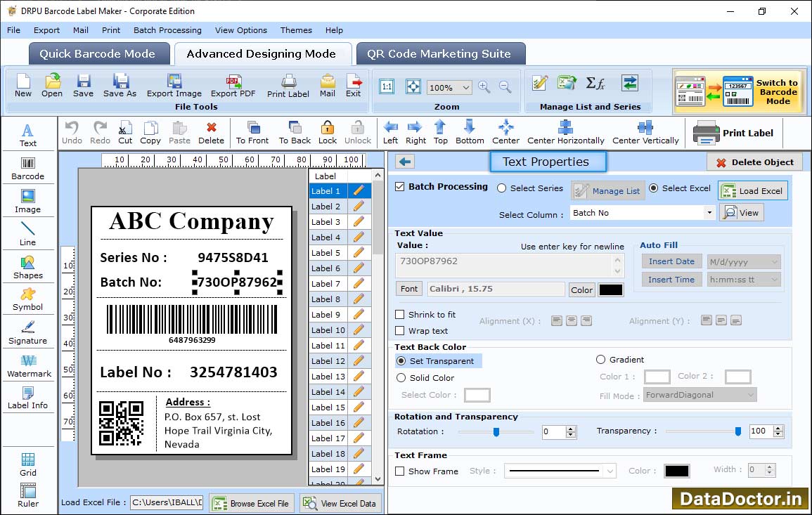
Task: Open the Mail tool icon
Action: point(328,86)
